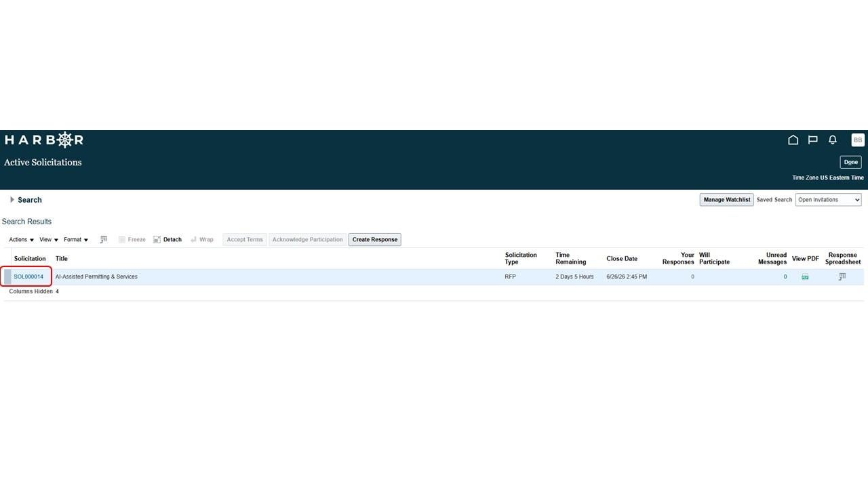The image size is (868, 488).
Task: Expand the Search section
Action: (12, 200)
